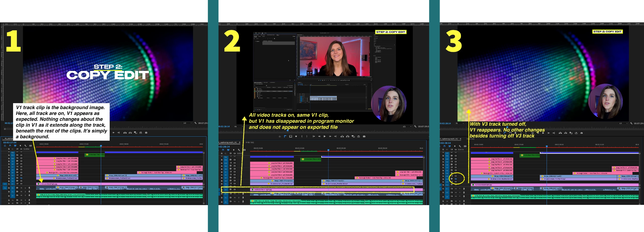The width and height of the screenshot is (644, 232).
Task: Toggle Snap magnet in the left screenshot's timeline
Action: tap(10, 146)
